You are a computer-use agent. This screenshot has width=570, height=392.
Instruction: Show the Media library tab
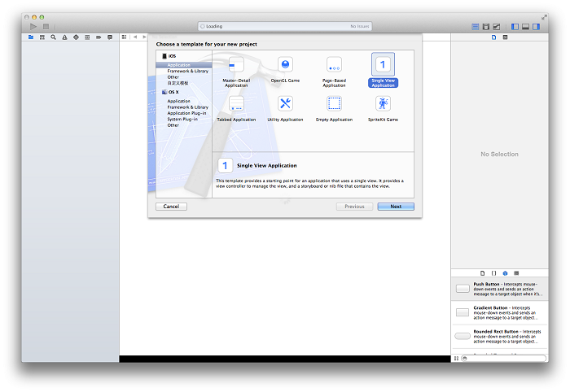click(516, 273)
